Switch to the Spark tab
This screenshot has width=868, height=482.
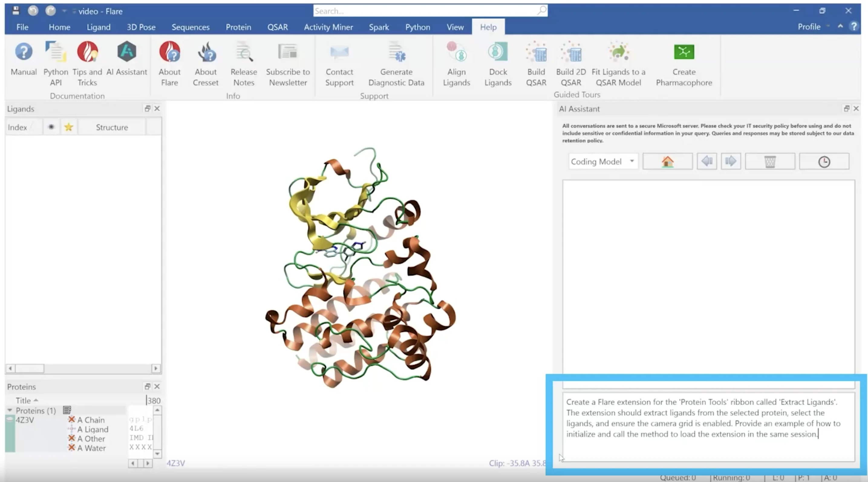pyautogui.click(x=379, y=27)
